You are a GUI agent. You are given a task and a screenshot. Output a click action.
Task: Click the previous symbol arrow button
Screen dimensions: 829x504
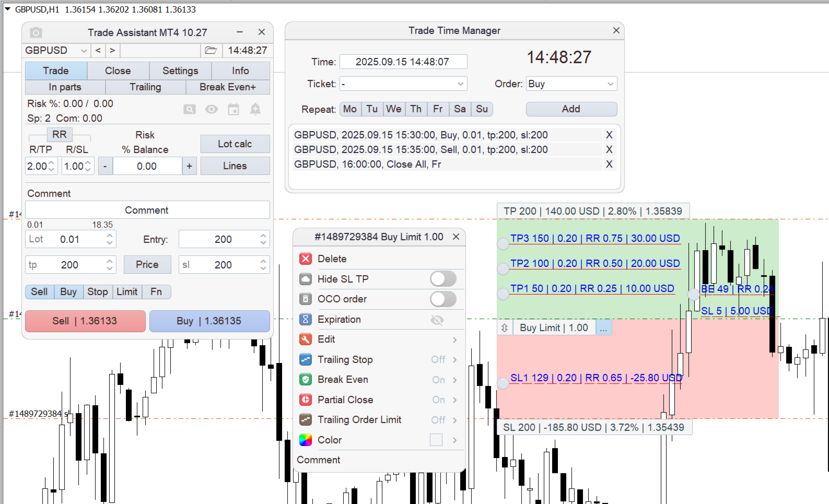(x=98, y=50)
